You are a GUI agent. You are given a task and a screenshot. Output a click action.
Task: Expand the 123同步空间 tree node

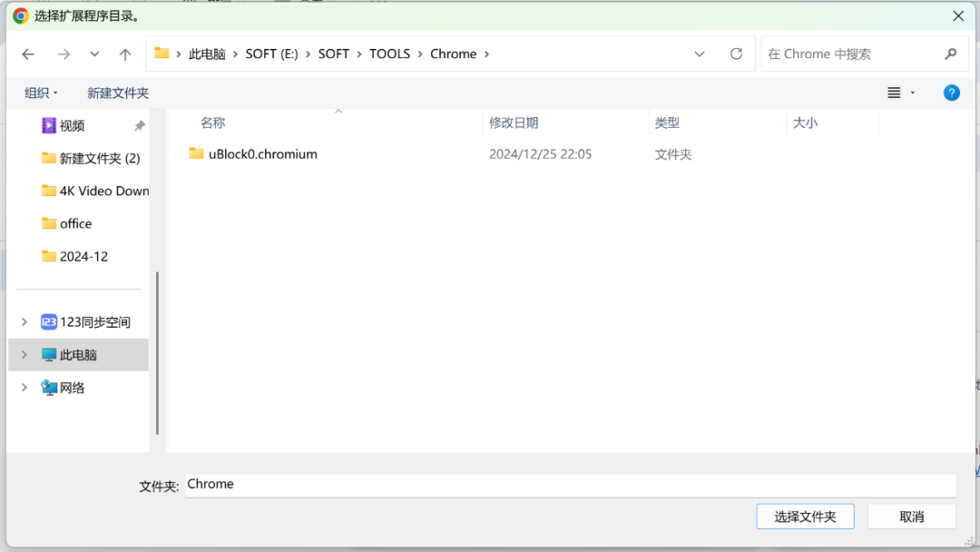click(x=24, y=322)
